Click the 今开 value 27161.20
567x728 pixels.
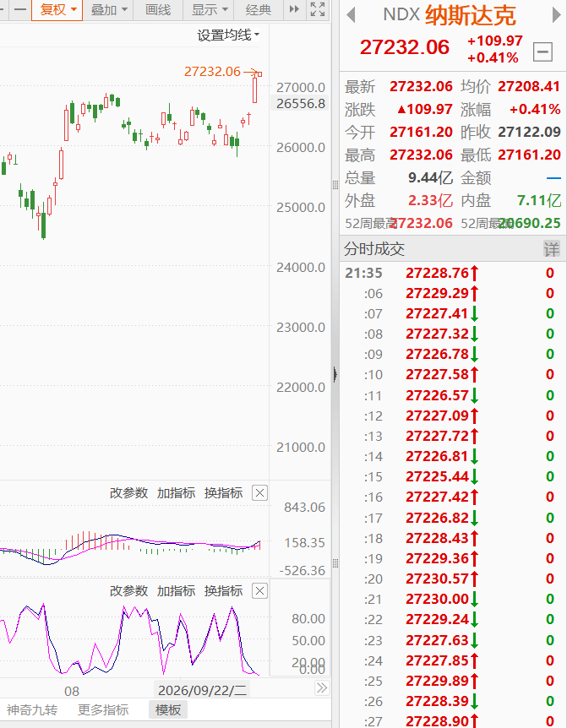coord(421,133)
